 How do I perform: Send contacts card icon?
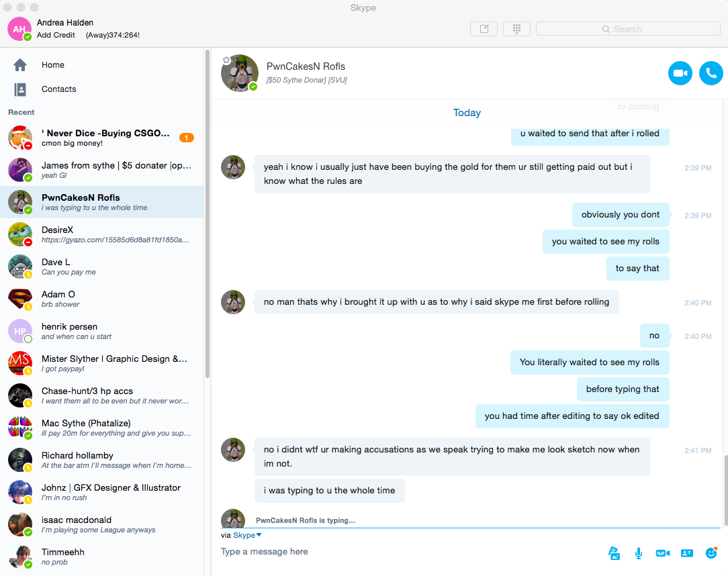click(x=686, y=553)
